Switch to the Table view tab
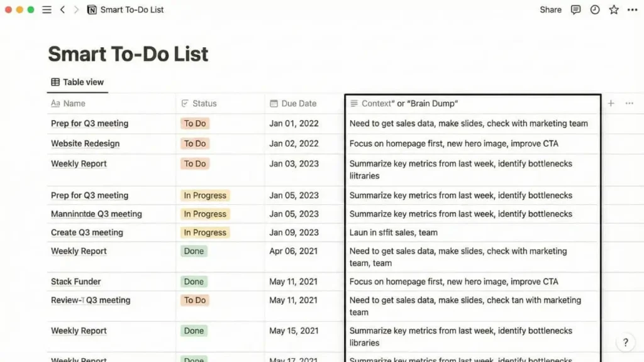This screenshot has height=362, width=644. click(77, 82)
